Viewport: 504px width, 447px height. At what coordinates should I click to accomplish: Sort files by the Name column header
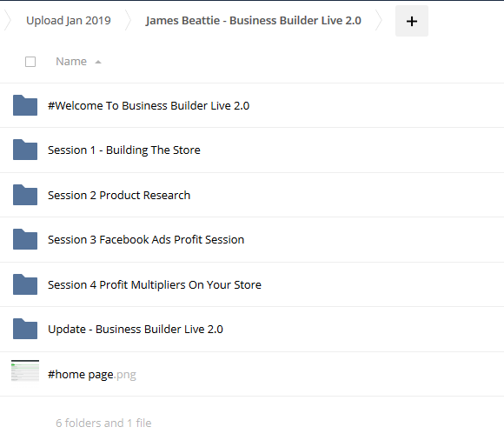tap(71, 62)
